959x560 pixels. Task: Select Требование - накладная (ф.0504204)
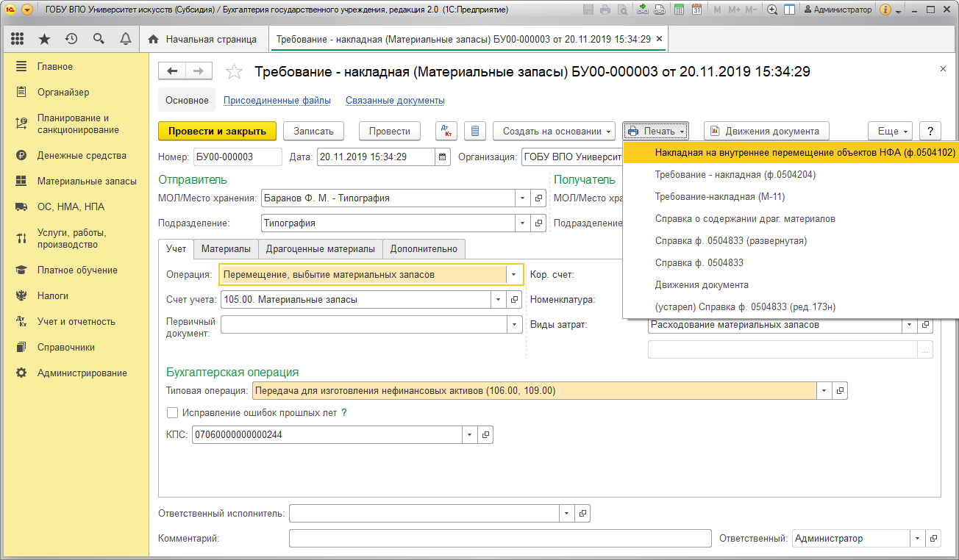pos(791,174)
